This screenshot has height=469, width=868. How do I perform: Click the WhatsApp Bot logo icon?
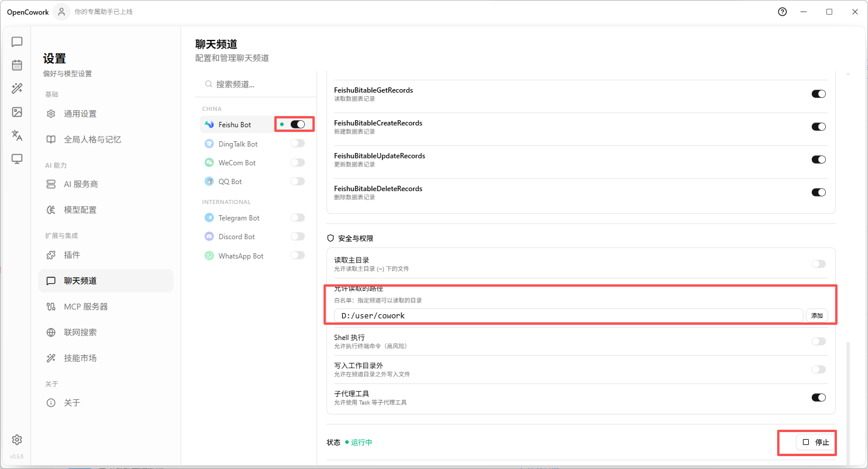tap(209, 256)
